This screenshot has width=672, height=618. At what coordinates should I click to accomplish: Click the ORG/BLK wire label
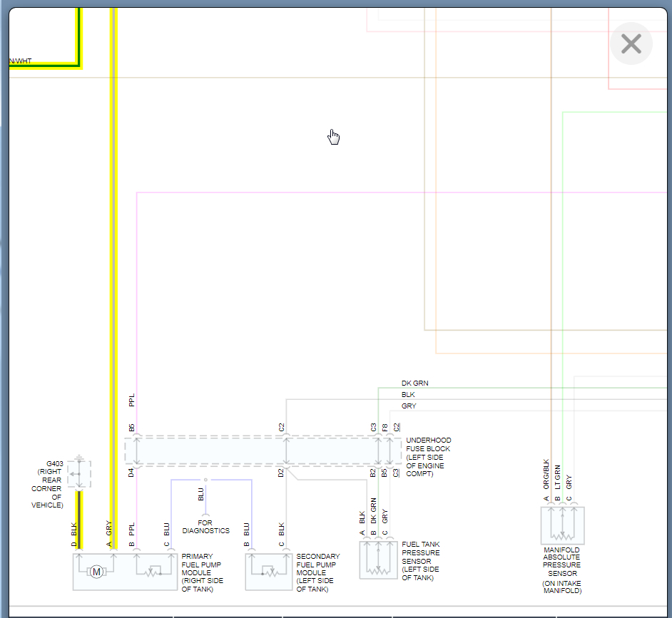546,474
